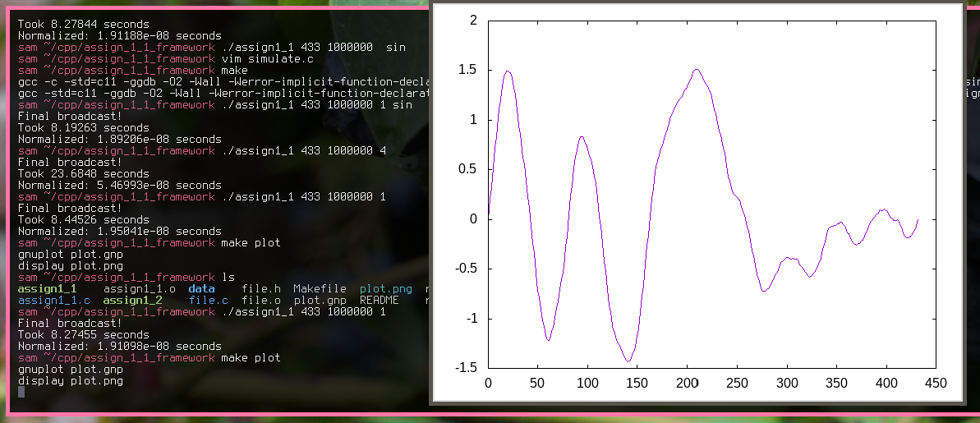Click the lowest trough of the plotted curve
This screenshot has height=423, width=980.
click(628, 361)
